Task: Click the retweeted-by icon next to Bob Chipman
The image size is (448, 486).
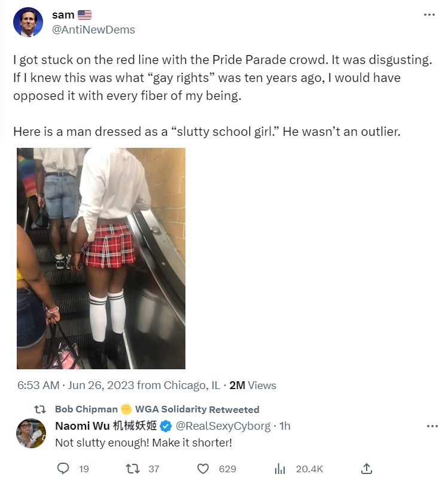Action: [39, 409]
